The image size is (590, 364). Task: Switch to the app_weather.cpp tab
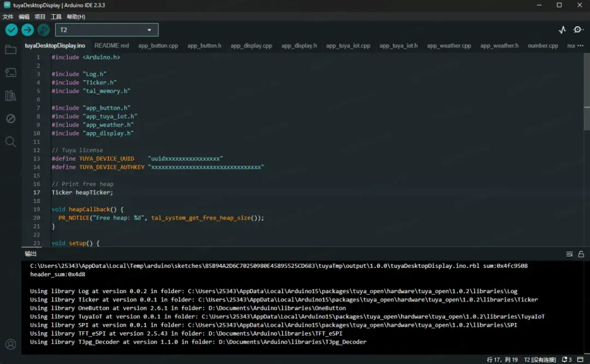(449, 46)
